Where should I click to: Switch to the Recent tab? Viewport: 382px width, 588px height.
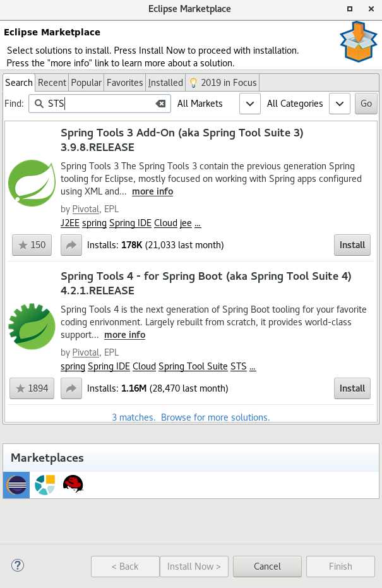pos(52,83)
